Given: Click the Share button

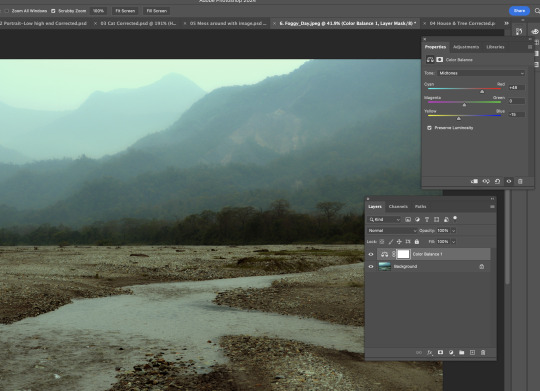Looking at the screenshot, I should [x=519, y=11].
